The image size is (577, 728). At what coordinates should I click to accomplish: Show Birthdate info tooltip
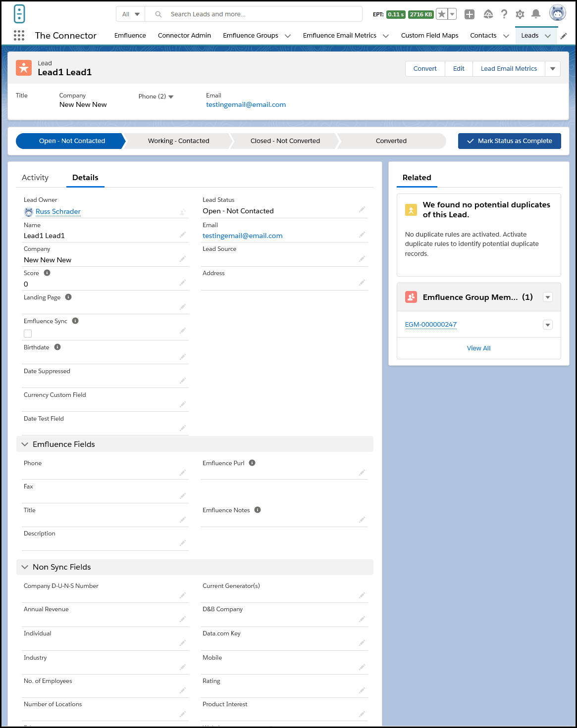pyautogui.click(x=57, y=347)
